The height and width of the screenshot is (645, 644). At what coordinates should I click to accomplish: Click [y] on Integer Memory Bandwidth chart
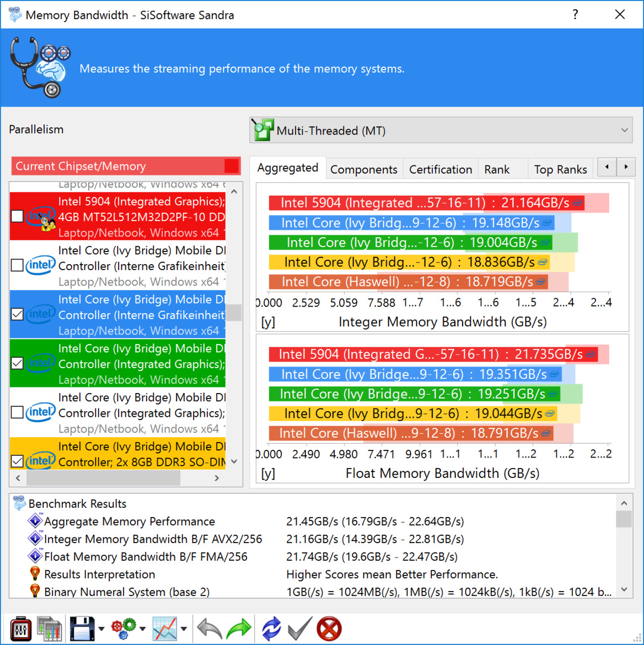pos(268,322)
